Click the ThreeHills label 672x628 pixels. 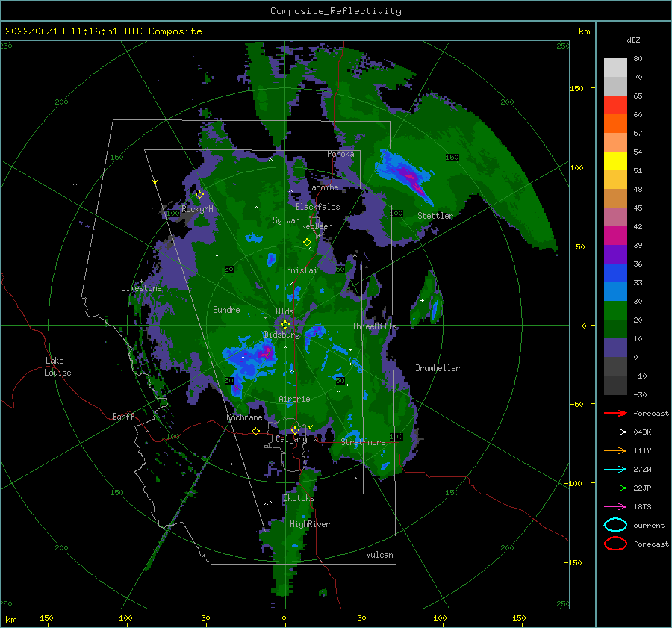[x=375, y=326]
